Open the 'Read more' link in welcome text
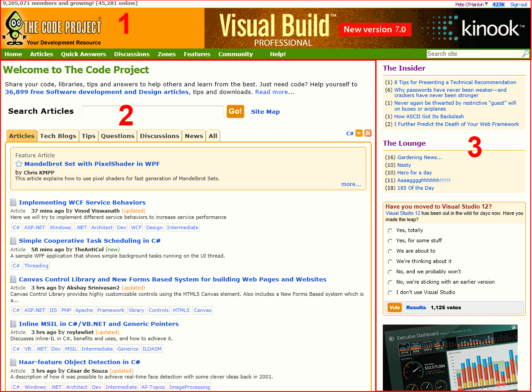532x392 pixels. pos(271,92)
